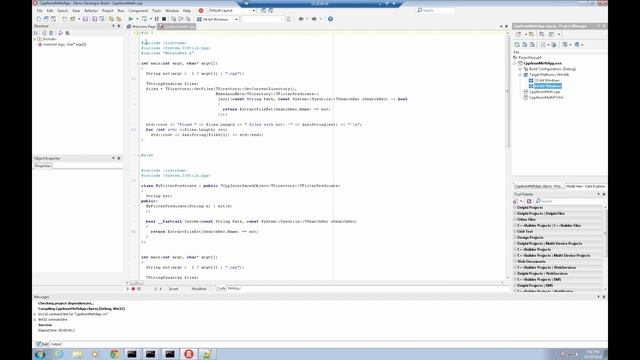This screenshot has width=640, height=360.
Task: Click the Tool Palette search field
Action: [x=570, y=201]
